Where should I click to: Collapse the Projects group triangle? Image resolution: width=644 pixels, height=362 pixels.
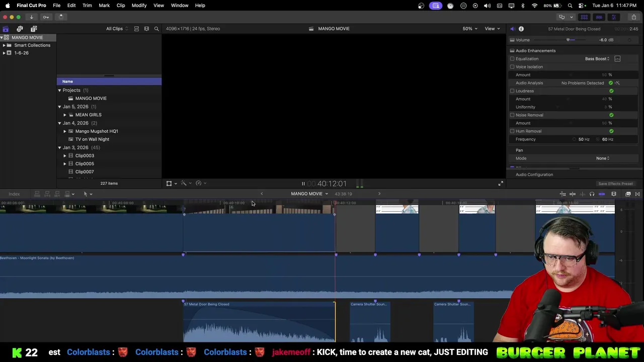(x=59, y=90)
